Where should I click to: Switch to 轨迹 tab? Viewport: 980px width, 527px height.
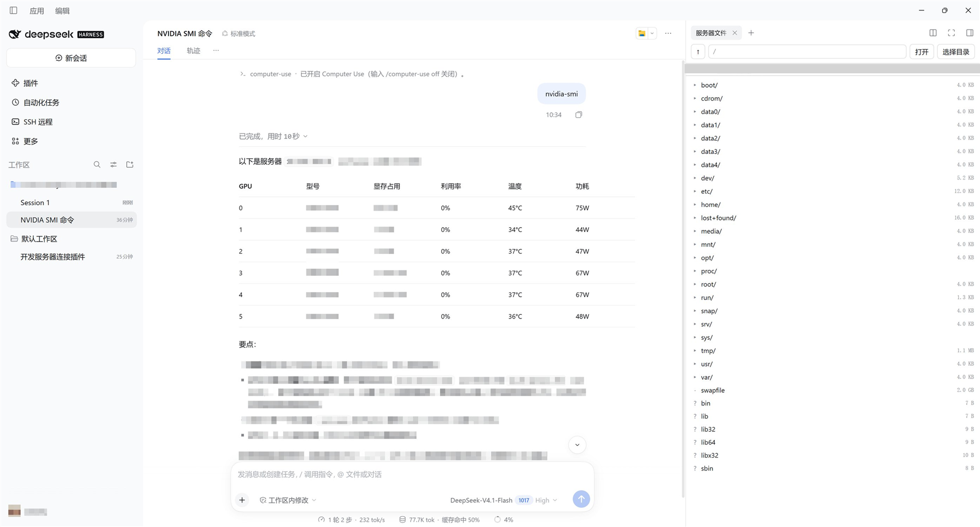coord(194,50)
